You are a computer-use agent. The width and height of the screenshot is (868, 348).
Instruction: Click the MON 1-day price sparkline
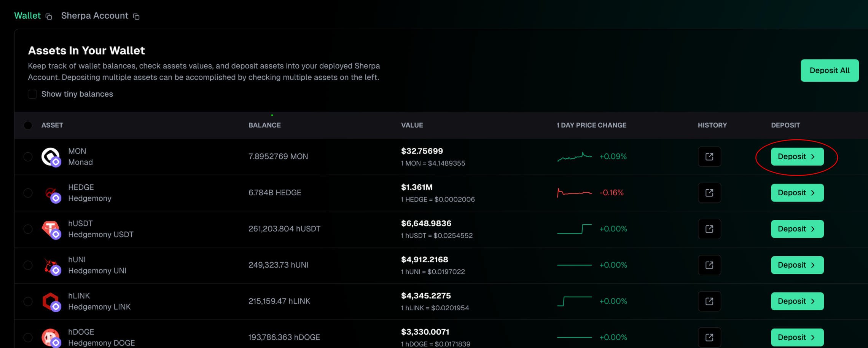[574, 156]
